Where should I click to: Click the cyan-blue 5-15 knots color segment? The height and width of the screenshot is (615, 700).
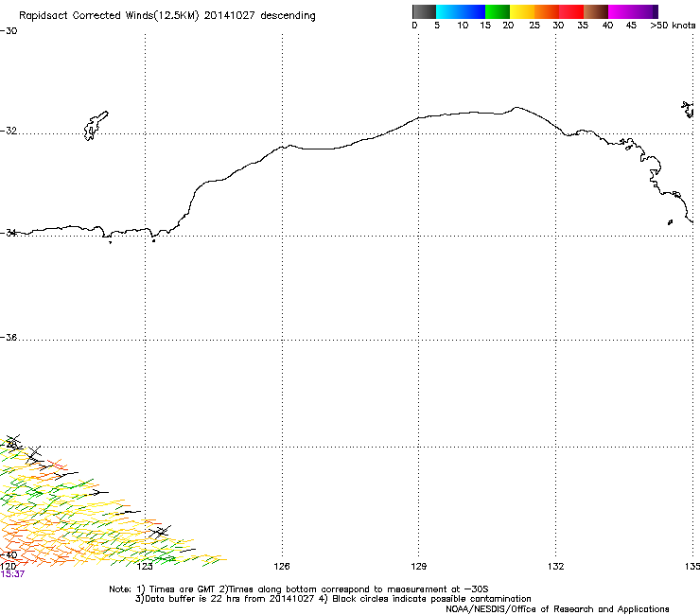click(461, 11)
